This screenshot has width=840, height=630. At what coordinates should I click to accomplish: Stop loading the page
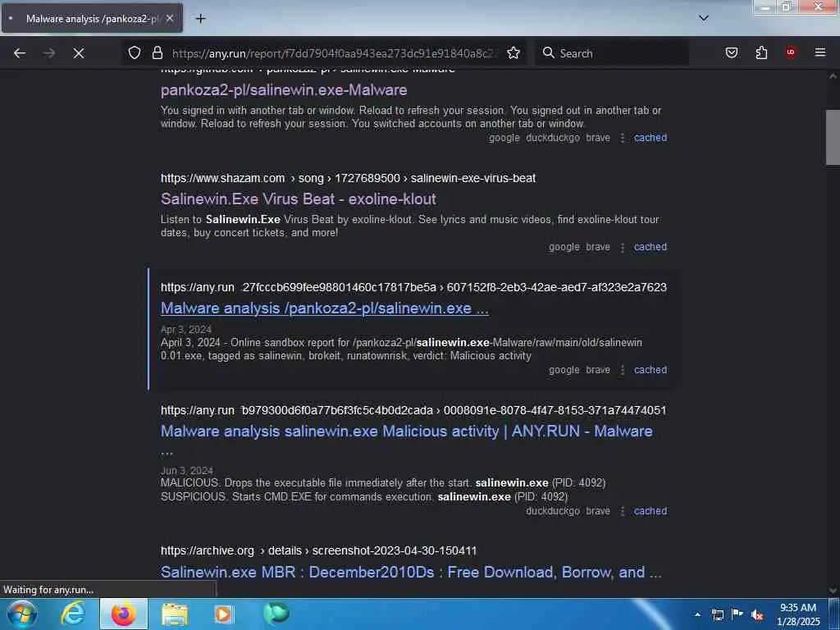79,53
